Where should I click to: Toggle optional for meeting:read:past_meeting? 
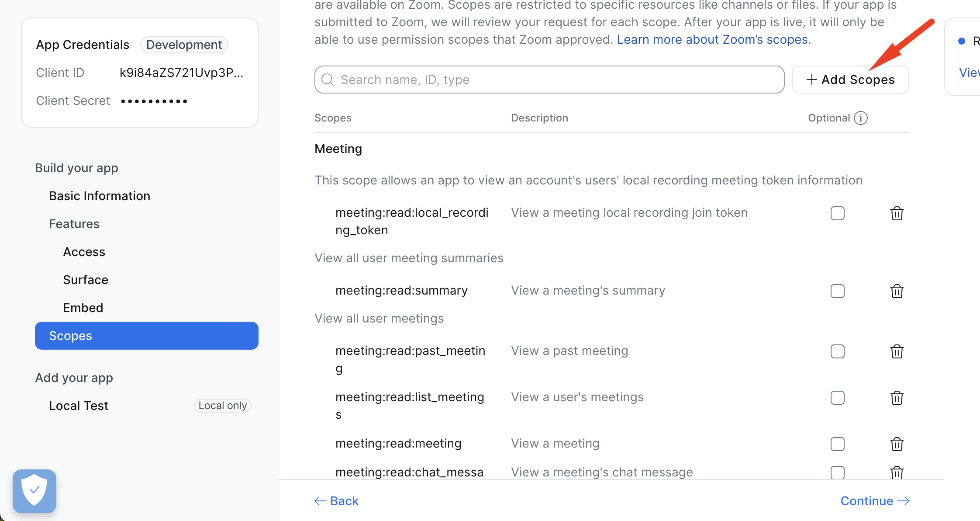pyautogui.click(x=837, y=351)
